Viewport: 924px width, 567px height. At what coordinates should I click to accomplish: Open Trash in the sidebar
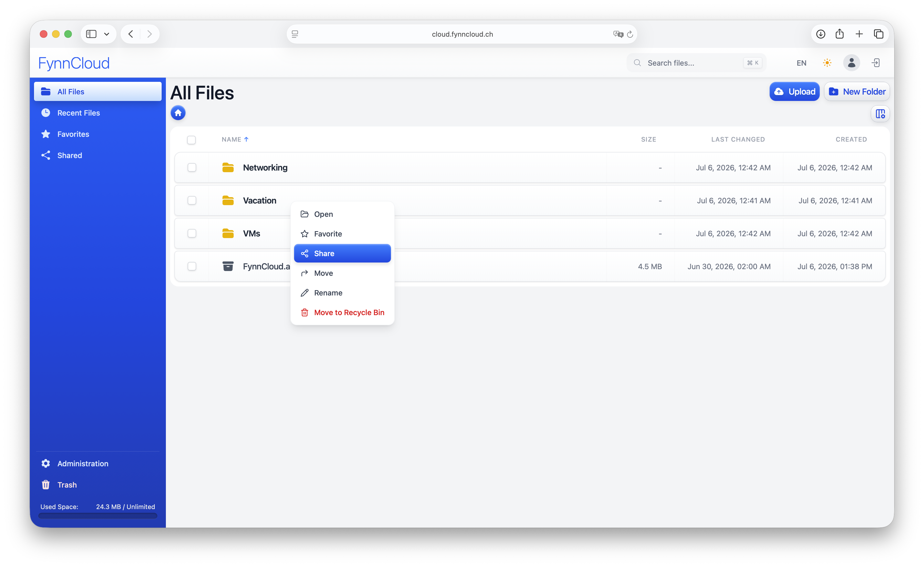98,485
